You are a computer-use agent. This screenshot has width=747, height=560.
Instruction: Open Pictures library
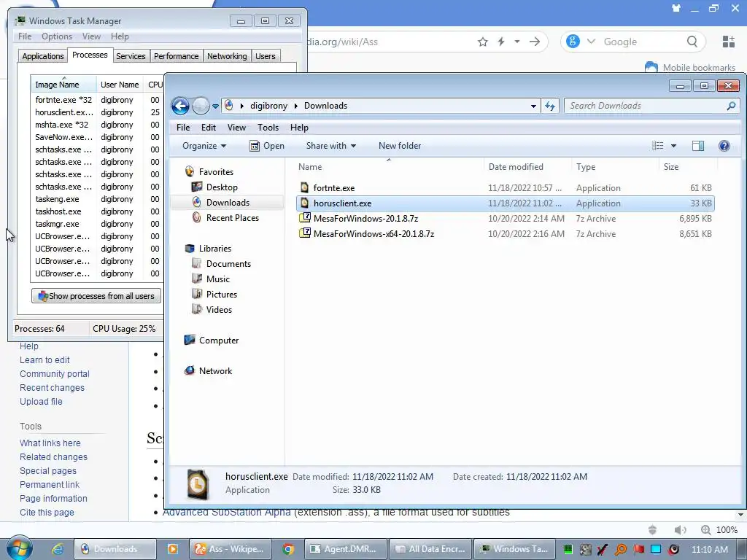(x=221, y=295)
